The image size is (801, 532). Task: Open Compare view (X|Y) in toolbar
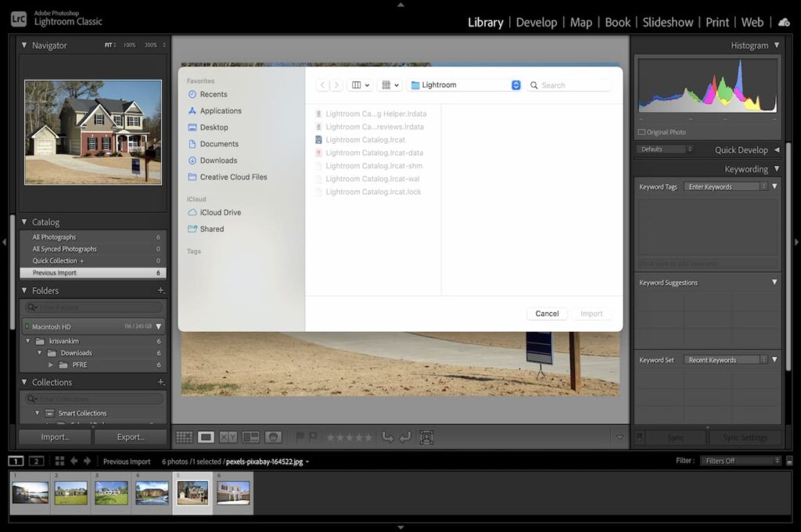(228, 437)
